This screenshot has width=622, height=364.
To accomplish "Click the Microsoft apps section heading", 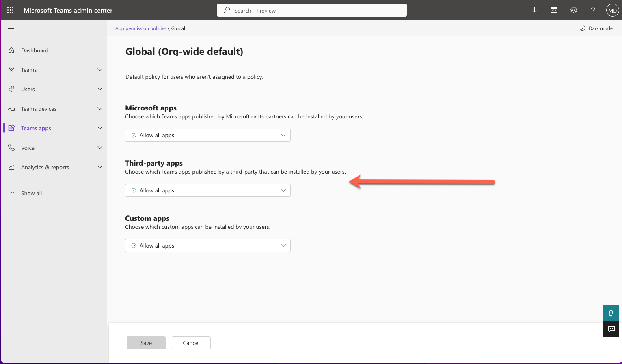I will point(151,108).
